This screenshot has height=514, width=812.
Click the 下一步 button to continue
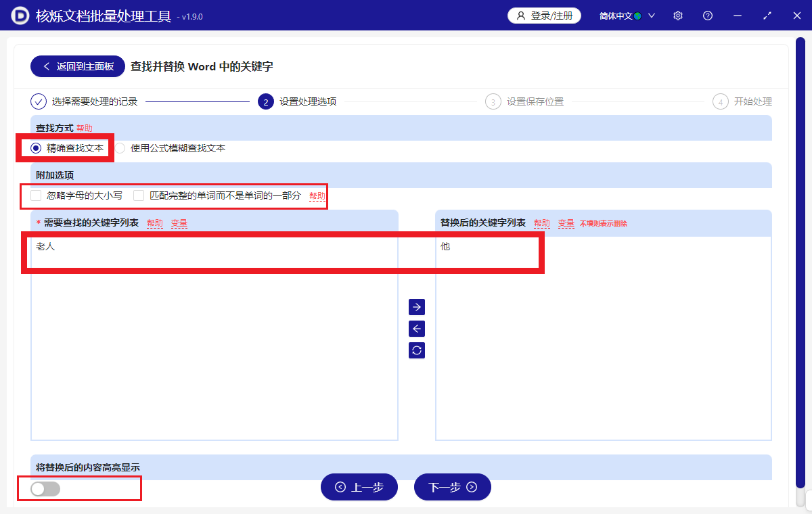coord(452,487)
